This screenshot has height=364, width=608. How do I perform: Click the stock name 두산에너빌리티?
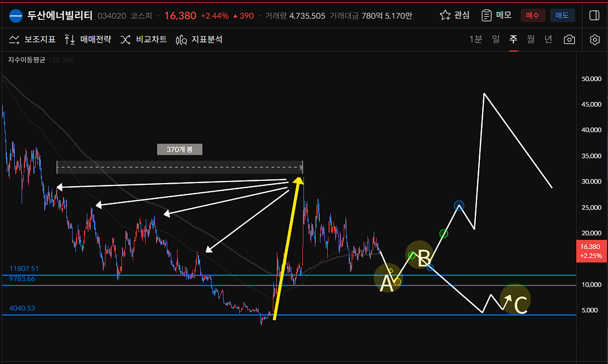60,15
